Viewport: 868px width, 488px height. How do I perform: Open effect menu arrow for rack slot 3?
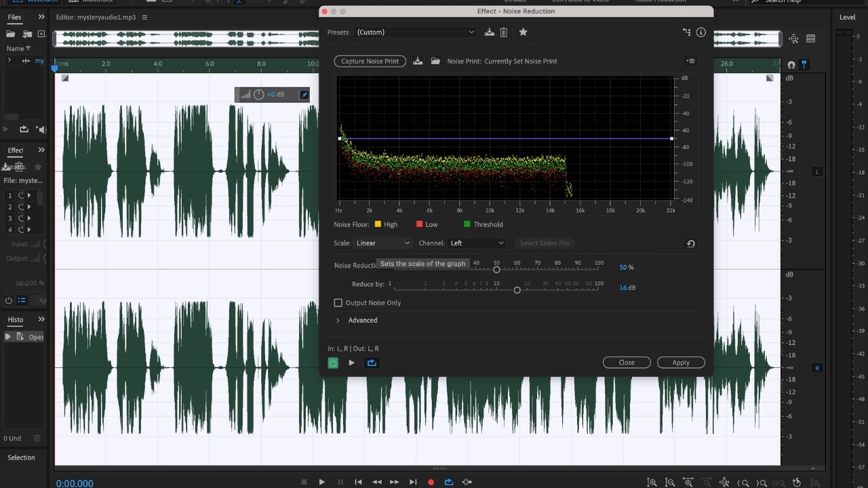tap(31, 218)
